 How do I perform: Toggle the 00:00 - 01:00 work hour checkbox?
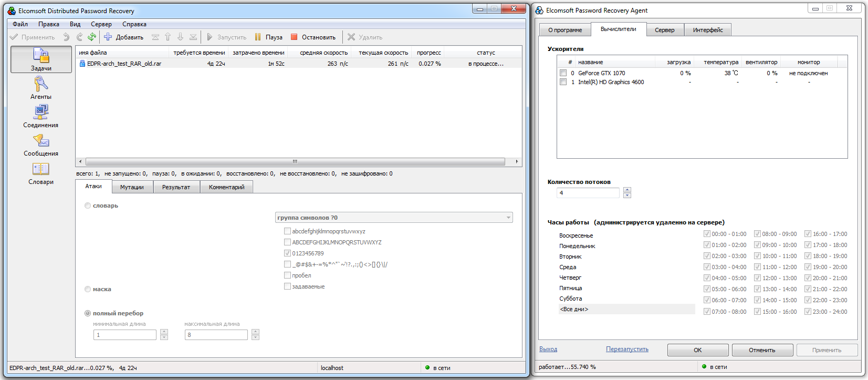[x=707, y=234]
